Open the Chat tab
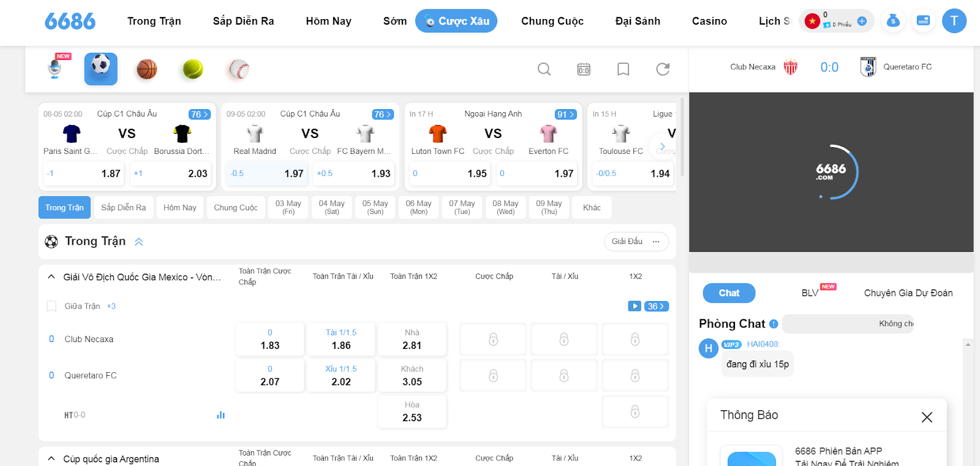This screenshot has height=466, width=980. point(729,293)
